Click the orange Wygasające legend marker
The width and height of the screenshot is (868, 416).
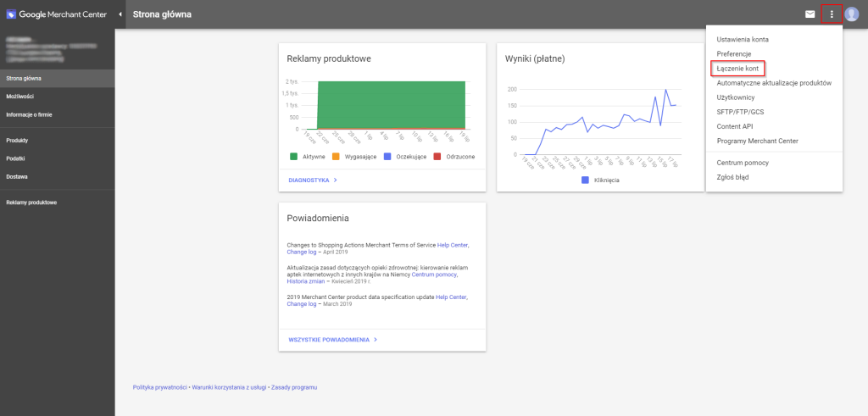[337, 157]
